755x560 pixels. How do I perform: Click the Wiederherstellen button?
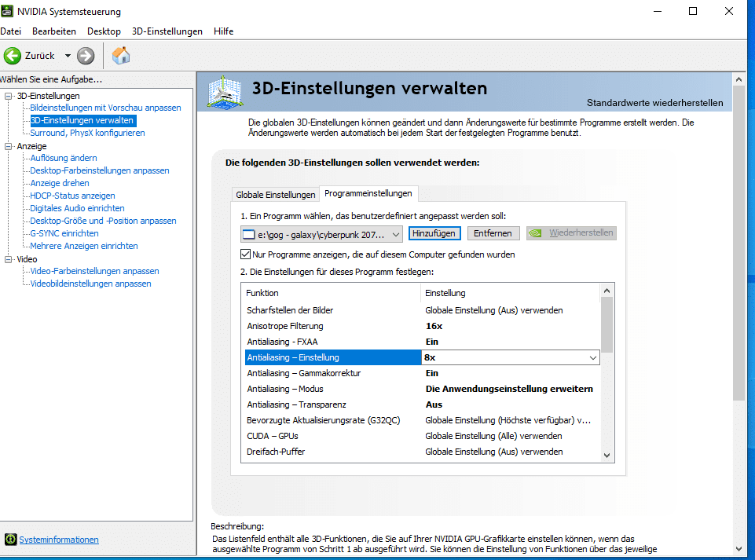click(571, 233)
